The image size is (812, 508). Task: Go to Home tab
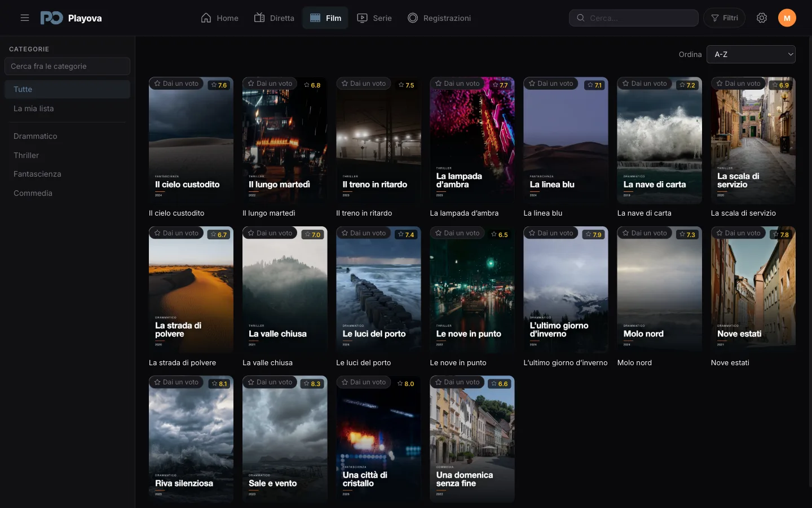click(x=220, y=18)
